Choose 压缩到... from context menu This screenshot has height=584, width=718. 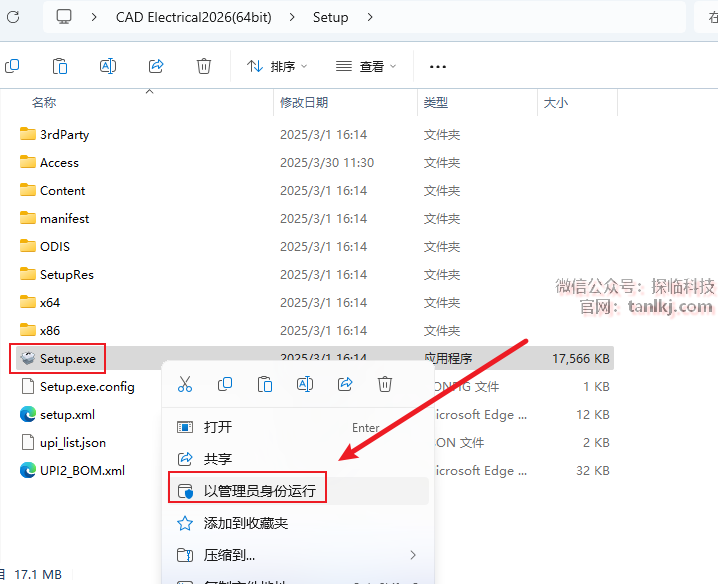point(298,555)
